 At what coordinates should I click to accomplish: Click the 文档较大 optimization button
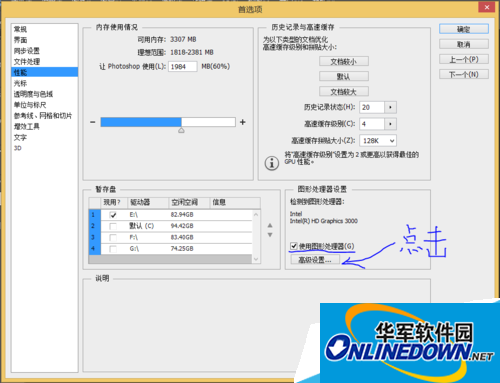(344, 91)
